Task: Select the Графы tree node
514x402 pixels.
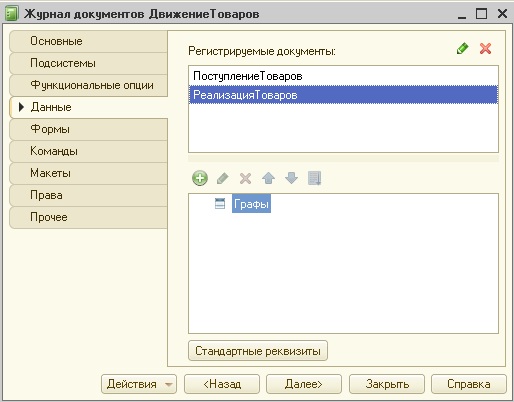Action: click(x=251, y=203)
